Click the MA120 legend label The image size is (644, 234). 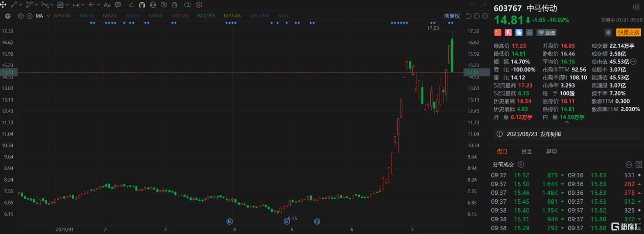180,16
